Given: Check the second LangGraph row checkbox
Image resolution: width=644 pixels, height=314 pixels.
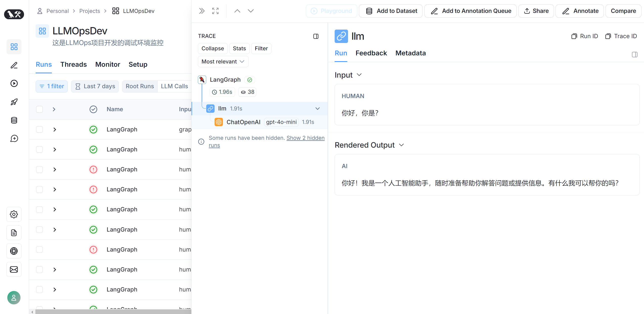Looking at the screenshot, I should [39, 149].
